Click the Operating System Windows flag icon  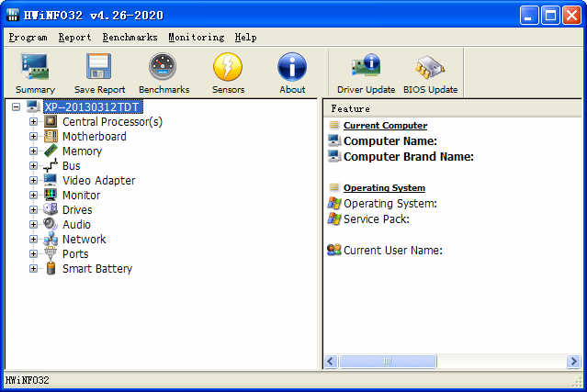click(334, 203)
